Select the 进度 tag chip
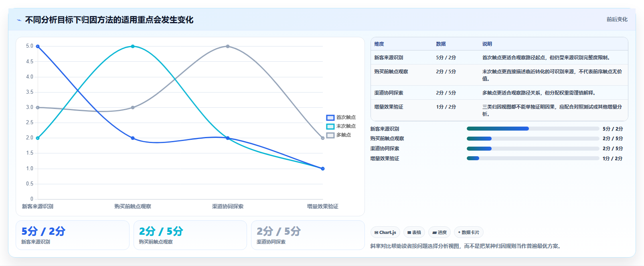This screenshot has height=266, width=644. (x=439, y=232)
